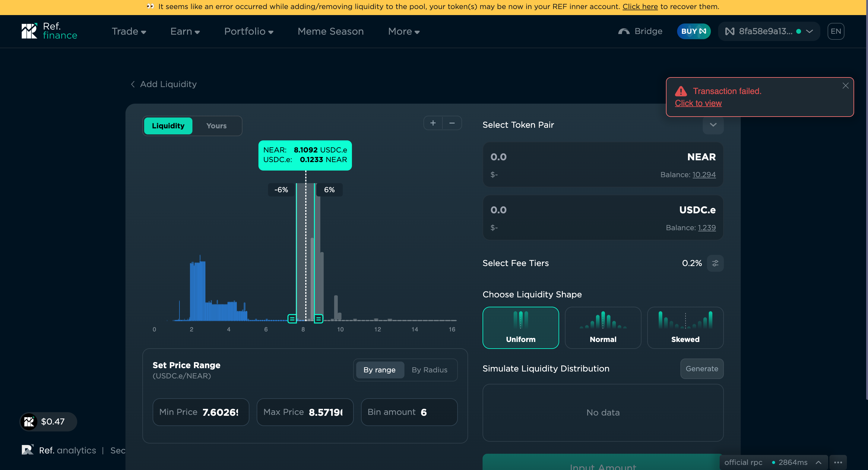Select By range price mode
The image size is (868, 470).
click(379, 370)
